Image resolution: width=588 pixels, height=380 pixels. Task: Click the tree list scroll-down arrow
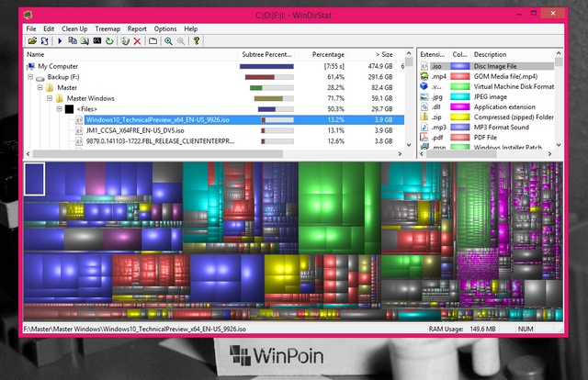point(409,145)
